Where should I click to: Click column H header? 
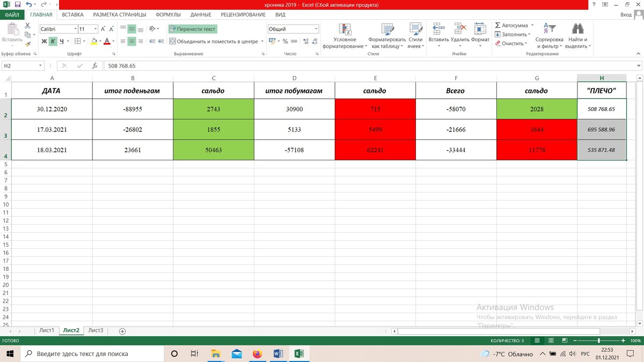(x=602, y=78)
